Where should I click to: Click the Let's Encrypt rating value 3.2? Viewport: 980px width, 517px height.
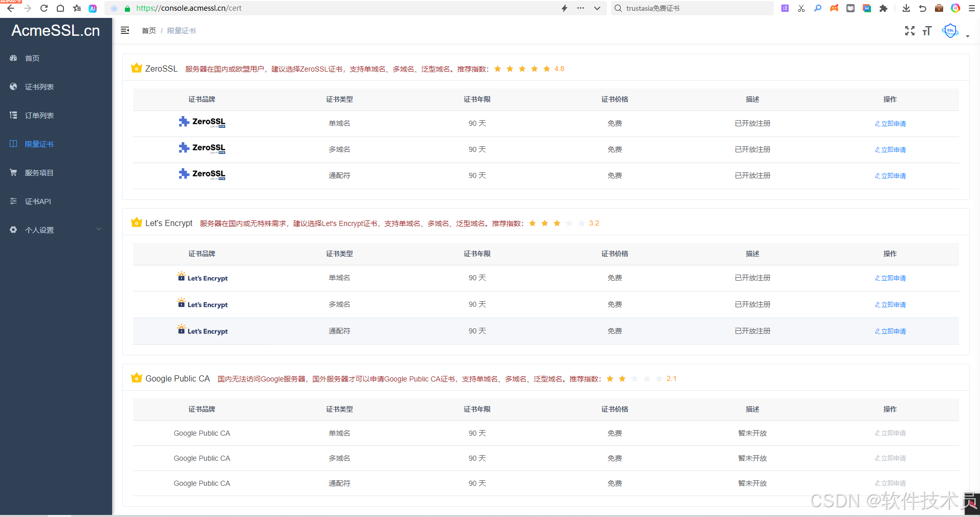point(594,223)
